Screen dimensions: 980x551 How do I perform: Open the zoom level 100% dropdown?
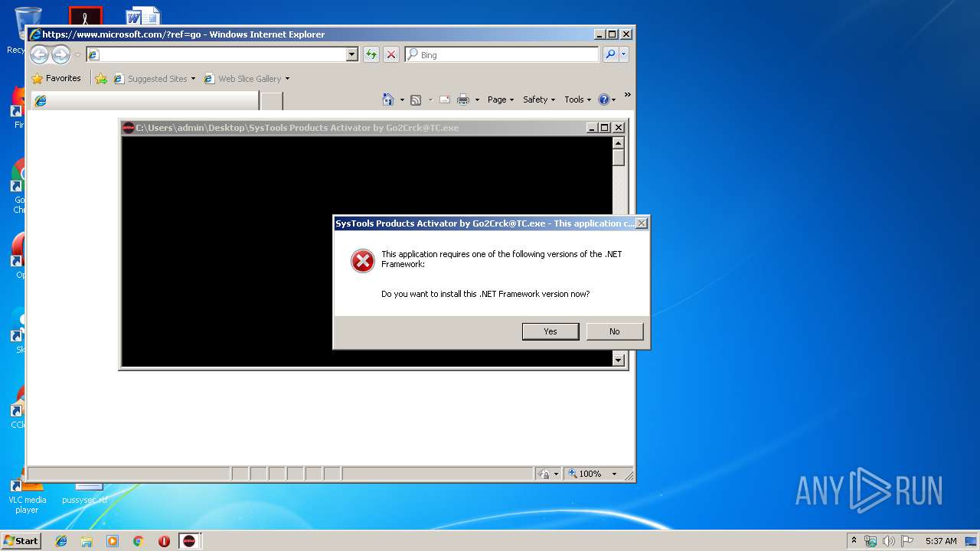point(613,474)
